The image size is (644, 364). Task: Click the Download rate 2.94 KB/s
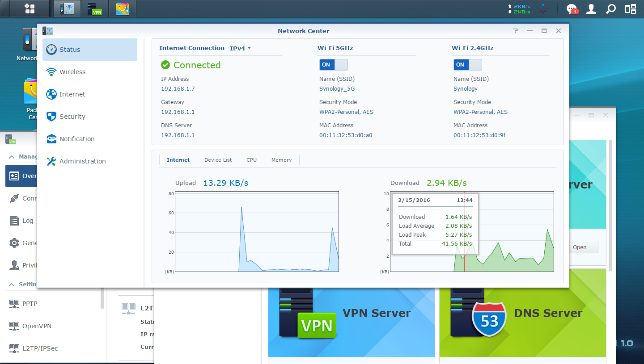(x=447, y=183)
